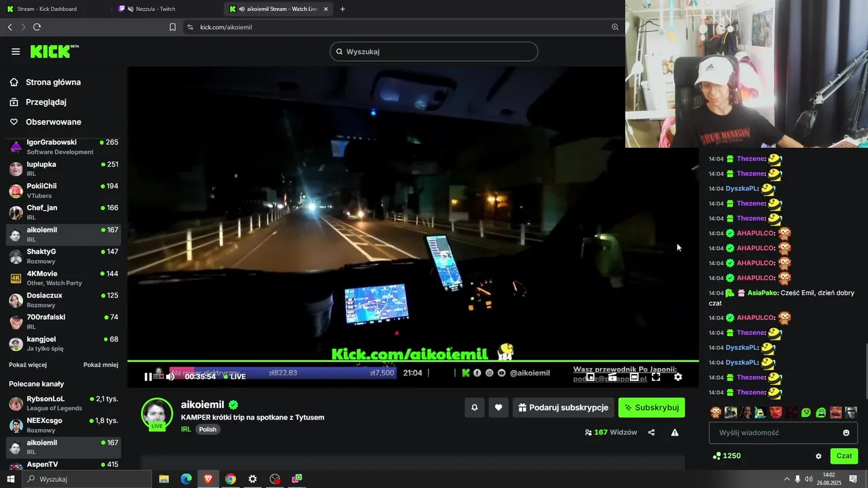Collapse followed list with Pokaż mniej
This screenshot has width=868, height=488.
click(x=101, y=365)
